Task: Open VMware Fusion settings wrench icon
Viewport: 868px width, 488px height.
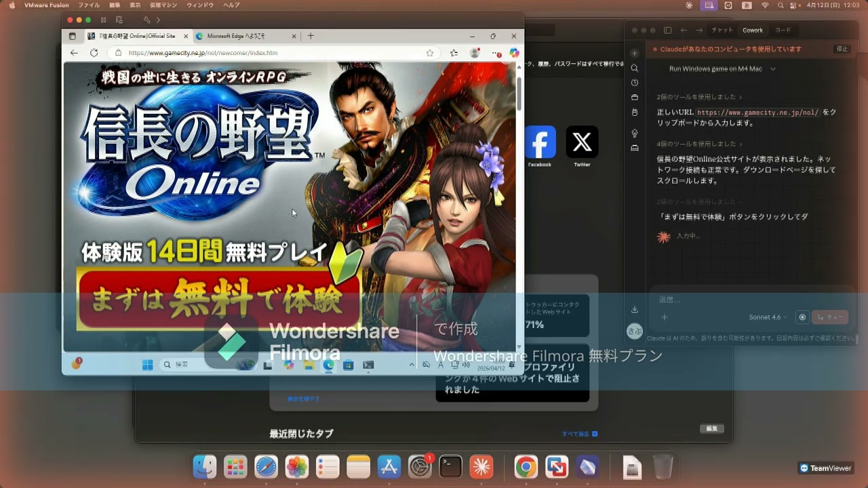Action: click(x=146, y=20)
